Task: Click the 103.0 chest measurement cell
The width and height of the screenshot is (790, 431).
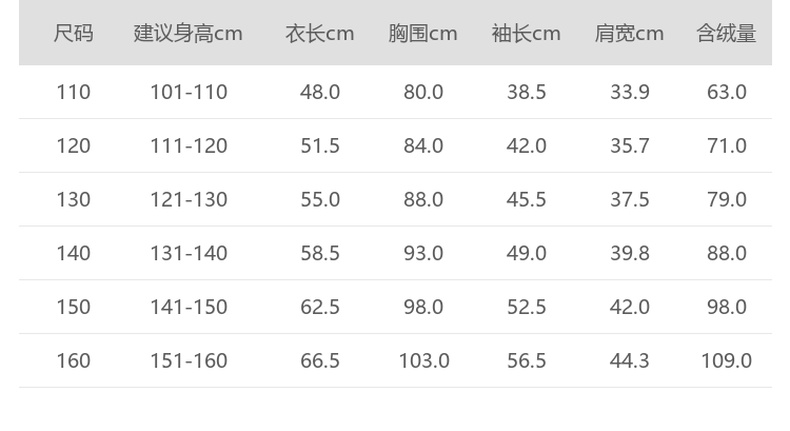Action: pyautogui.click(x=423, y=361)
